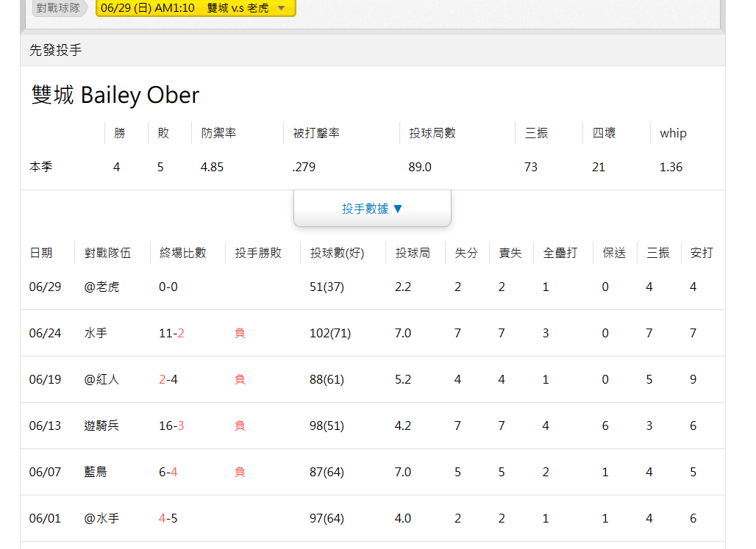756x549 pixels.
Task: Click the 責失 column header
Action: pyautogui.click(x=510, y=253)
